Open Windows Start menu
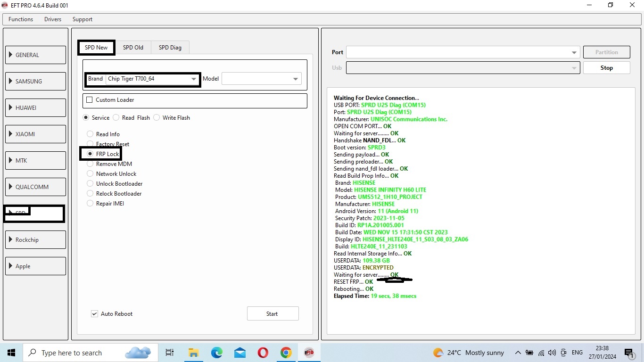The width and height of the screenshot is (644, 362). coord(11,353)
